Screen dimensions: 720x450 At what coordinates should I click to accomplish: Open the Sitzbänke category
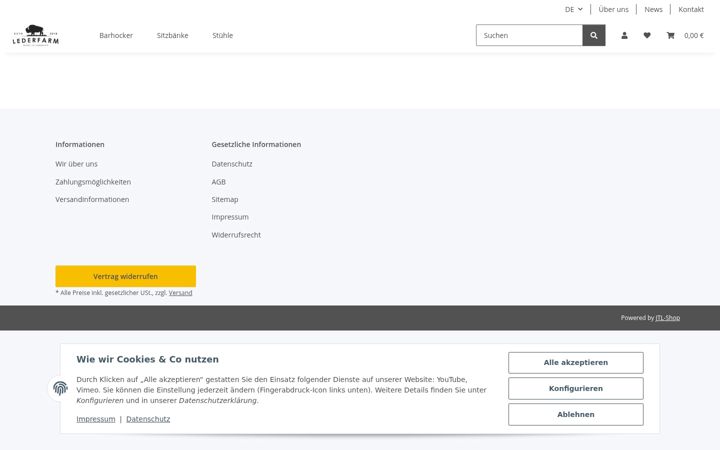[172, 35]
